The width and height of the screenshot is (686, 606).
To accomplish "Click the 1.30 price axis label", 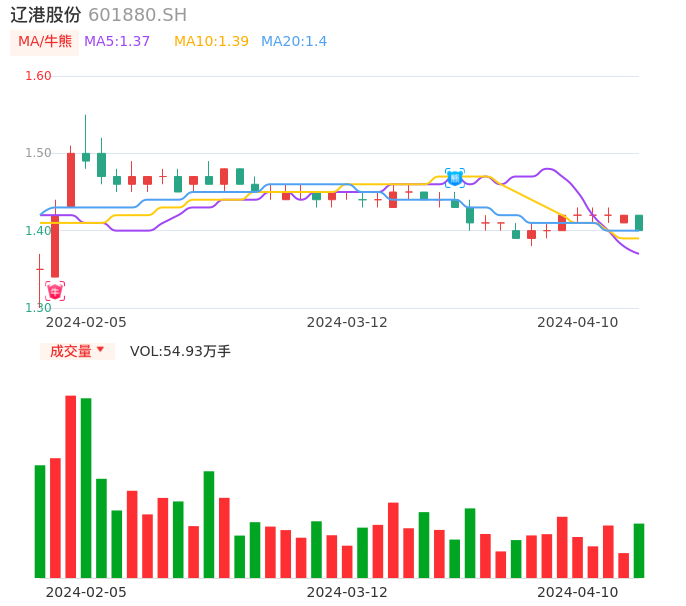I will click(38, 308).
